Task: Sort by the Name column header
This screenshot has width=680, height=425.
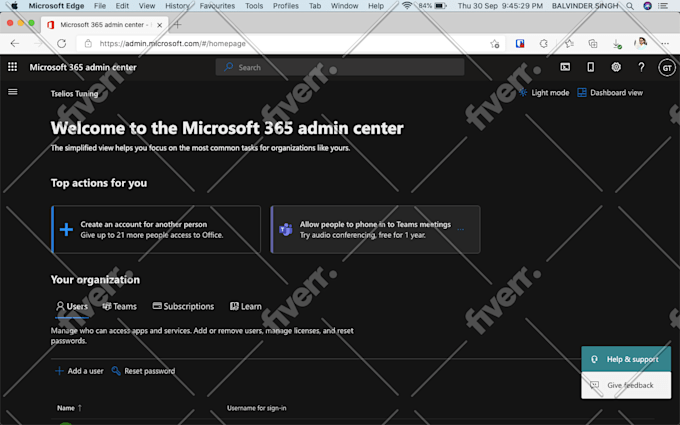Action: tap(69, 408)
